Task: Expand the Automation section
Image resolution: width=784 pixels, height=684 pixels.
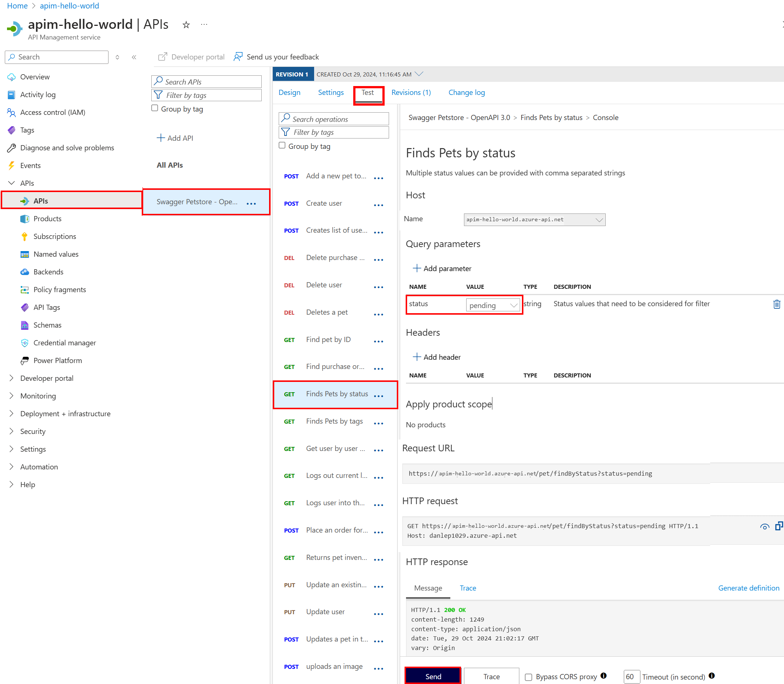Action: click(x=11, y=467)
